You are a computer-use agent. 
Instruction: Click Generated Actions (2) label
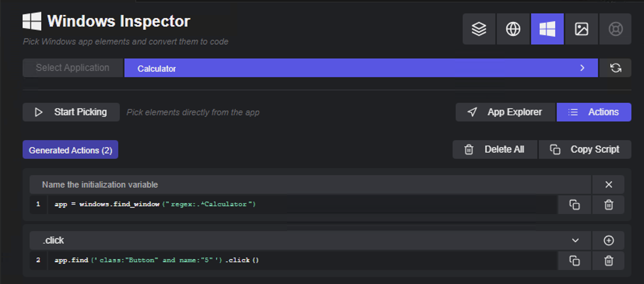pos(70,150)
